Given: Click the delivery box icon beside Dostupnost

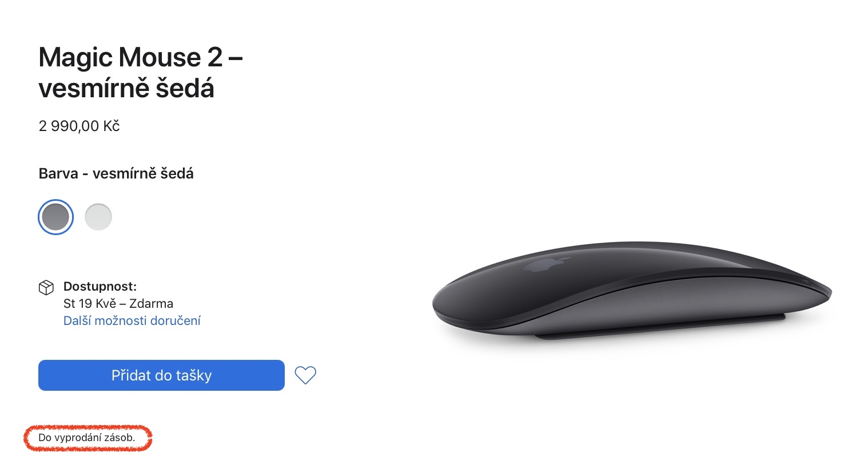Looking at the screenshot, I should point(46,287).
